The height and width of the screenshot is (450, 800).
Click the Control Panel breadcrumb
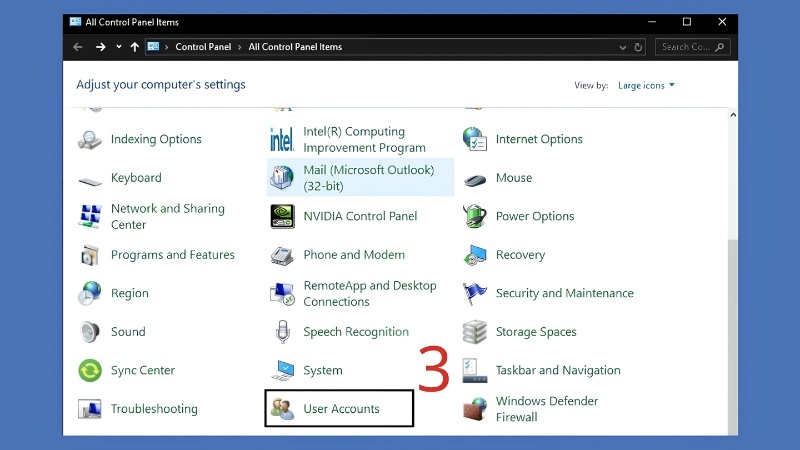tap(203, 47)
